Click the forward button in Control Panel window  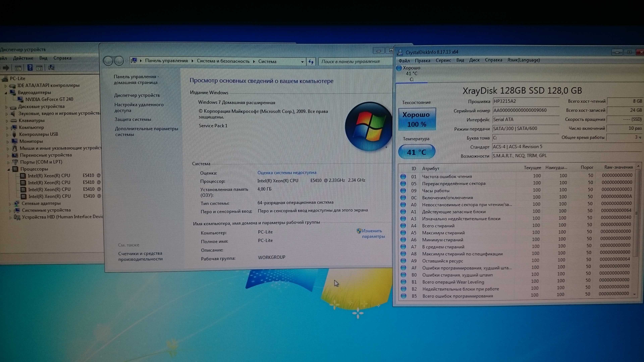click(x=119, y=61)
